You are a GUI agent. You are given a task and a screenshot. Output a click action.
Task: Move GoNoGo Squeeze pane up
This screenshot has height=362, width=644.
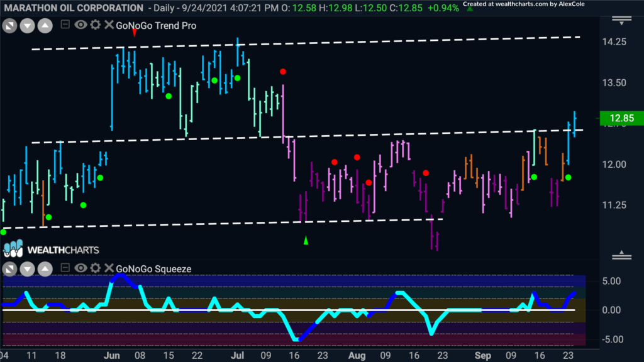45,269
